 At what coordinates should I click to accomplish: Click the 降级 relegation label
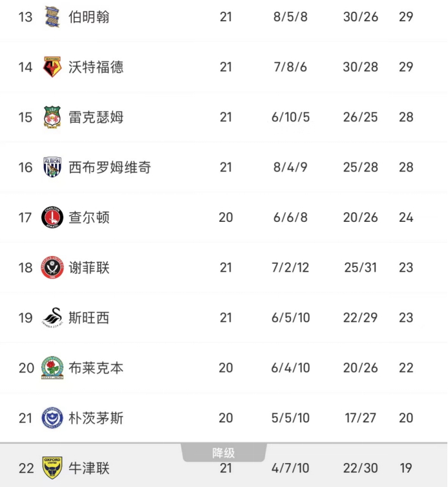224,453
